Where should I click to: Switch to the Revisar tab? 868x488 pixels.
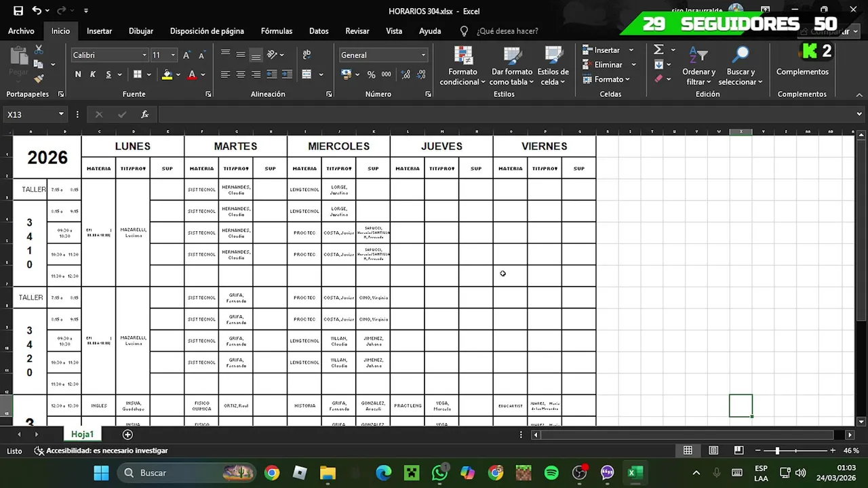(357, 31)
